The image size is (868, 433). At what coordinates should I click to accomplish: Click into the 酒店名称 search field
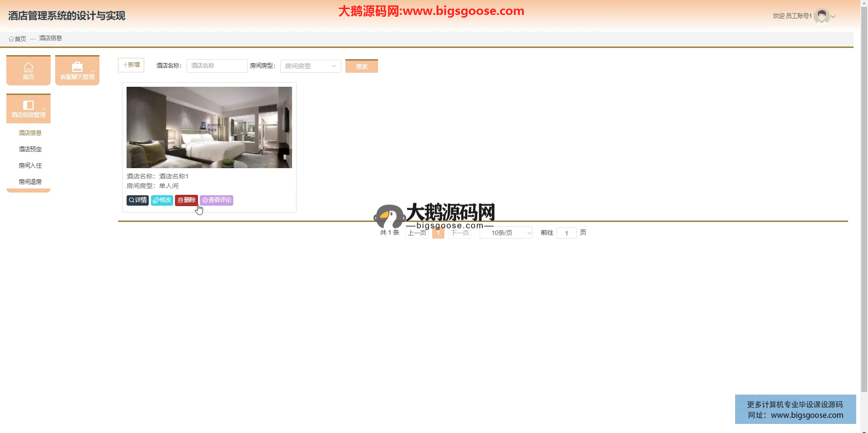pyautogui.click(x=217, y=66)
